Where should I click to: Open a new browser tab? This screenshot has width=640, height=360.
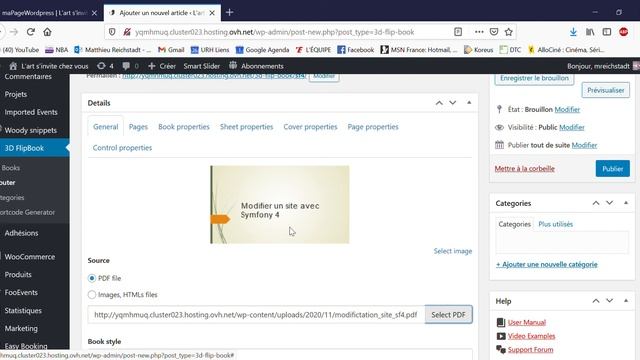(229, 13)
